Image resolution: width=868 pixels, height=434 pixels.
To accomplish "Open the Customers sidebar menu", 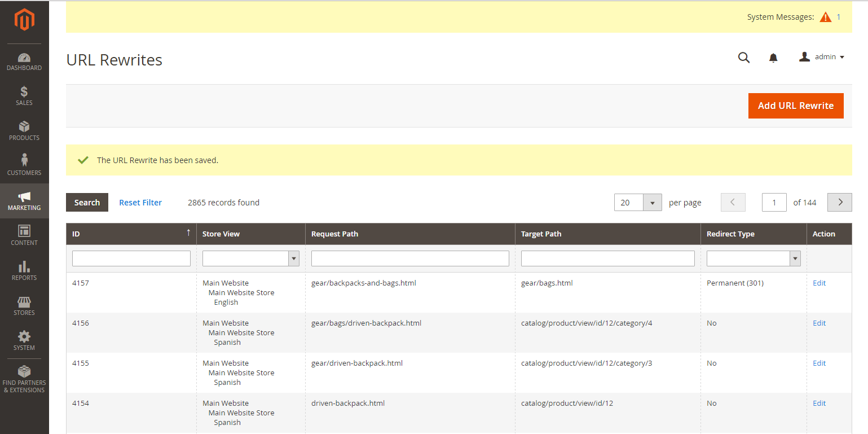I will 24,166.
